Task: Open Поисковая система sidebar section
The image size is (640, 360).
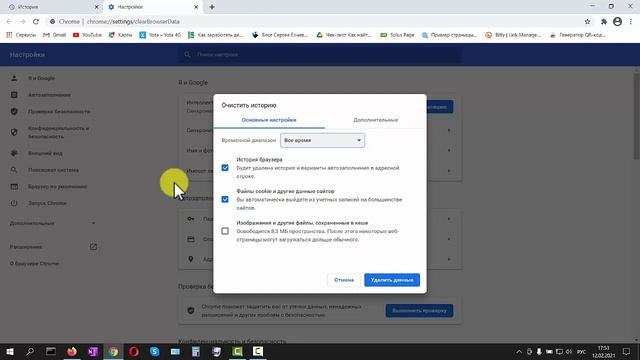Action: 53,170
